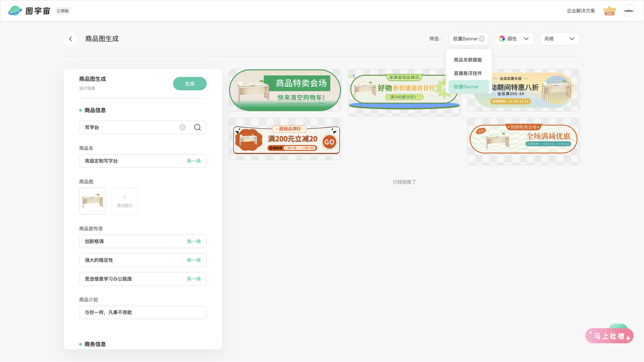Open the 风格 dropdown

point(560,39)
